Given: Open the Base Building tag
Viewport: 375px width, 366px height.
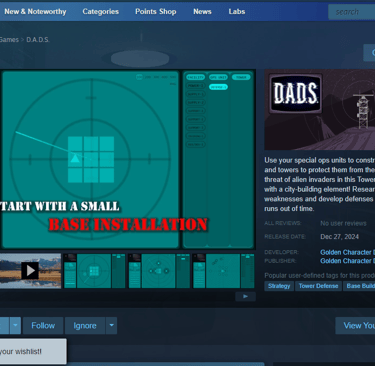Looking at the screenshot, I should click(x=359, y=286).
